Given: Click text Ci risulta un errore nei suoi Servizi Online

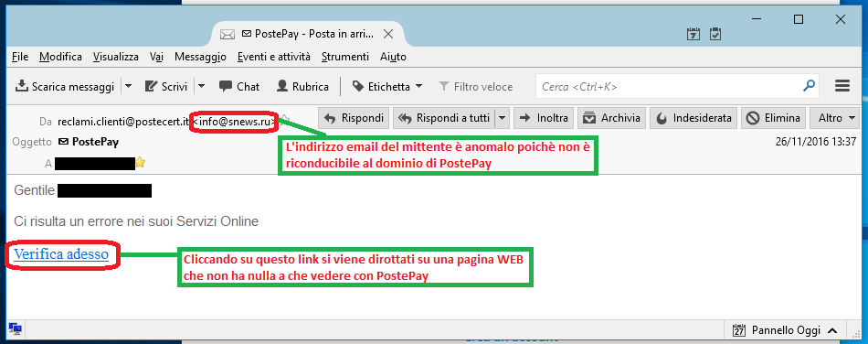Looking at the screenshot, I should (x=136, y=221).
